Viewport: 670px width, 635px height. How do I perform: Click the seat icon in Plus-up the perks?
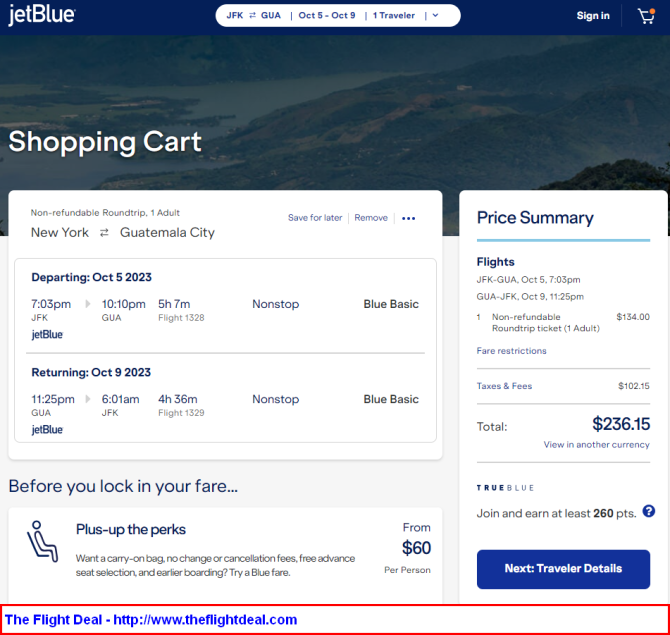tap(41, 540)
